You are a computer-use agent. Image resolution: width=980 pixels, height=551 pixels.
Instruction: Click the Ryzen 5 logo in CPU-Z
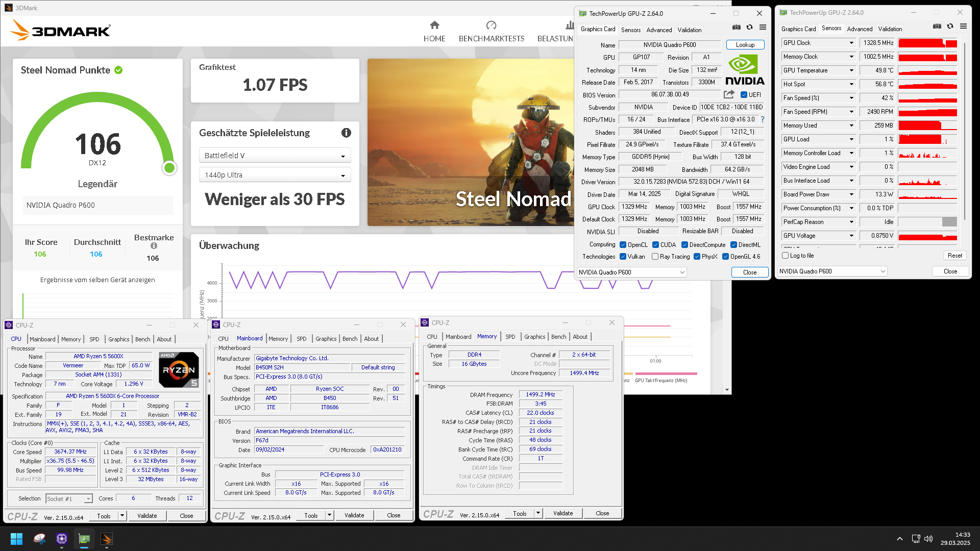[x=179, y=369]
